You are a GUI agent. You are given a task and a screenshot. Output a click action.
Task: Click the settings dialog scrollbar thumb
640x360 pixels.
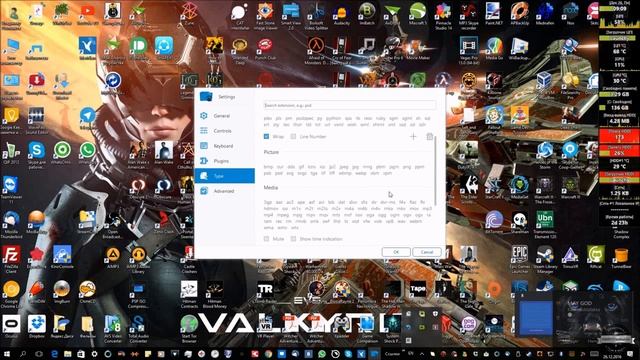436,171
